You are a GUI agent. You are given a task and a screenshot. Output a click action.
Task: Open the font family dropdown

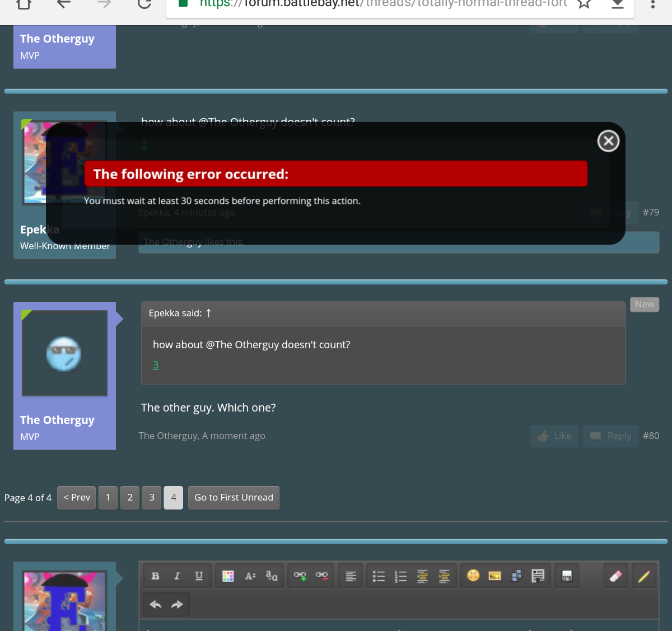272,576
